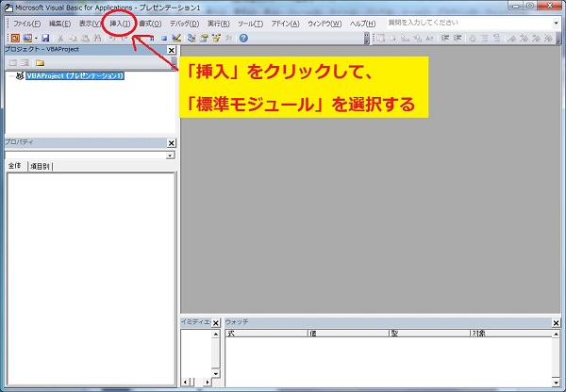566x392 pixels.
Task: Open the ウィンドウ(W) menu
Action: pos(325,24)
